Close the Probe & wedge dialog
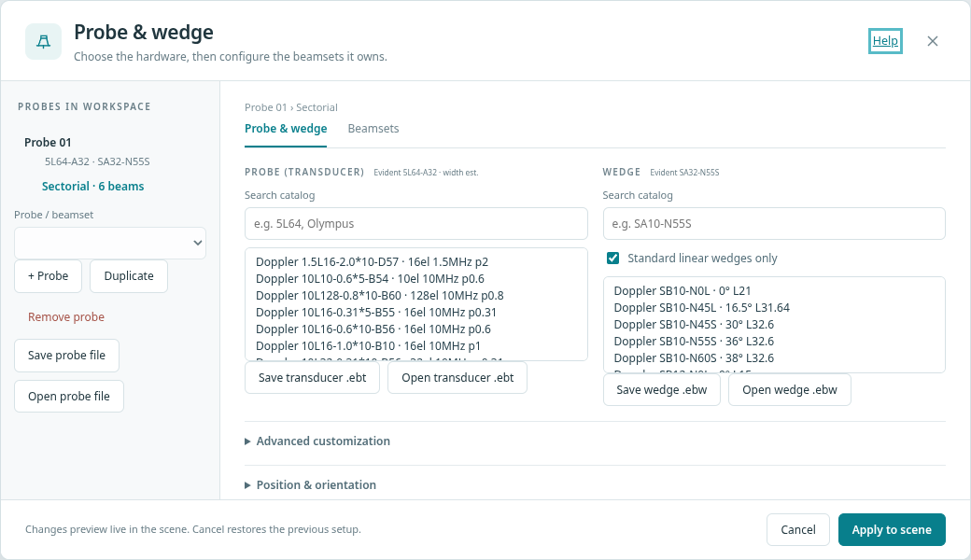The width and height of the screenshot is (971, 560). [x=932, y=41]
